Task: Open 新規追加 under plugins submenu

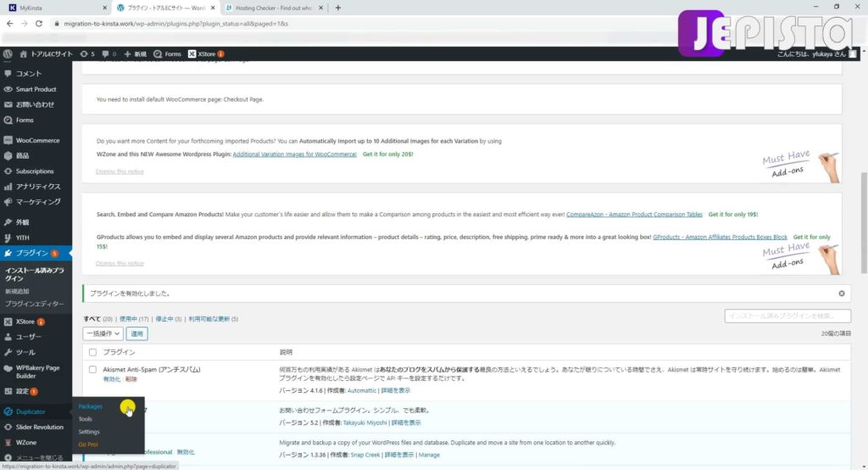Action: 17,291
